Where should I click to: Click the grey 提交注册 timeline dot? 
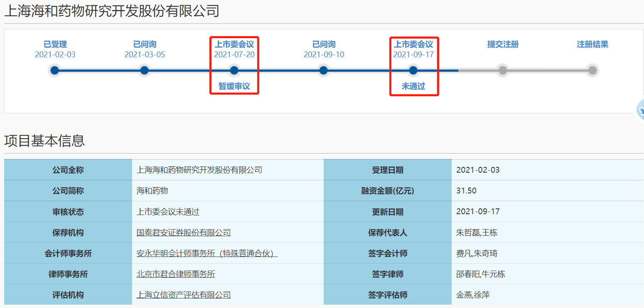pyautogui.click(x=503, y=71)
